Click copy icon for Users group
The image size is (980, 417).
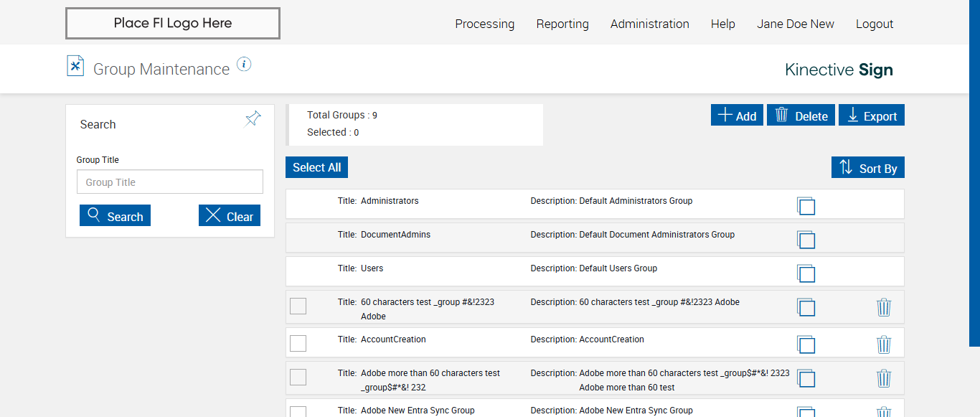tap(806, 273)
